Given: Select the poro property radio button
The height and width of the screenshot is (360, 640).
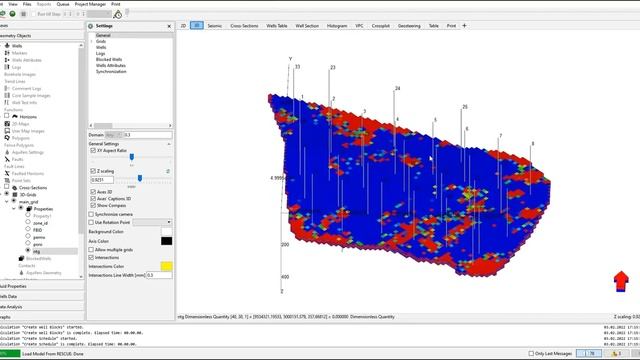Looking at the screenshot, I should 28,243.
